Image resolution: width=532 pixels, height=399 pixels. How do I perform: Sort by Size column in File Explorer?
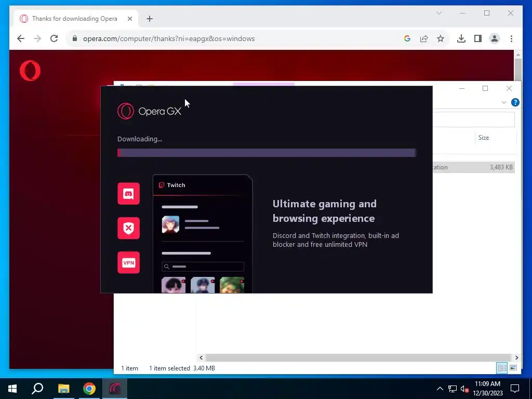click(x=484, y=137)
